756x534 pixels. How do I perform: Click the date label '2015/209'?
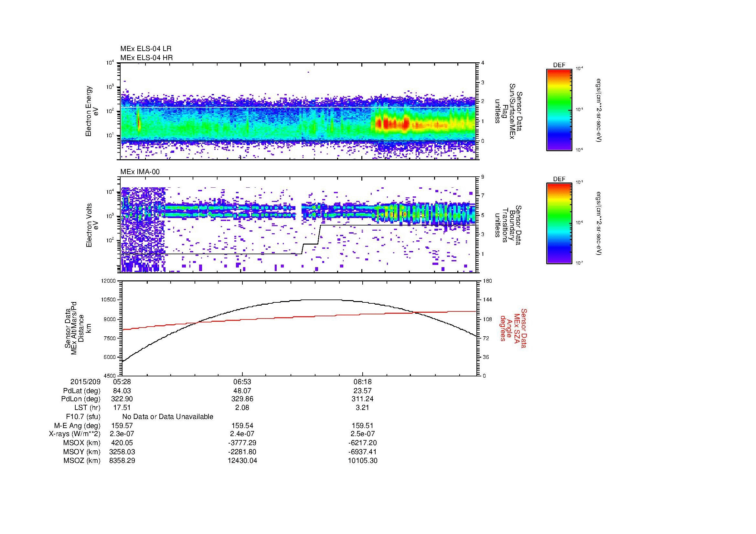(85, 382)
